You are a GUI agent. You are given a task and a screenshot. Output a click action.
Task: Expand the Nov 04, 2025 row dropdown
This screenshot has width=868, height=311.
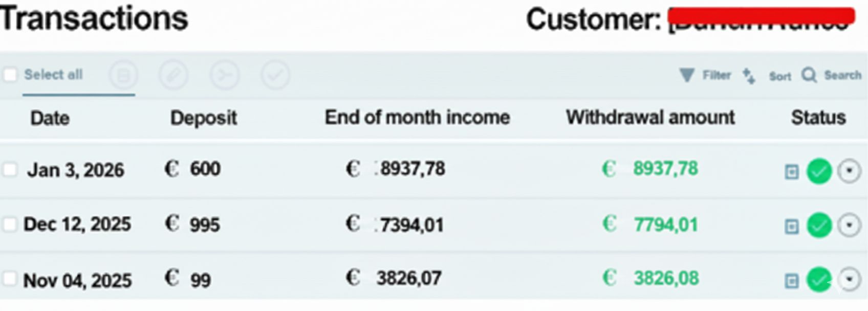(x=849, y=280)
